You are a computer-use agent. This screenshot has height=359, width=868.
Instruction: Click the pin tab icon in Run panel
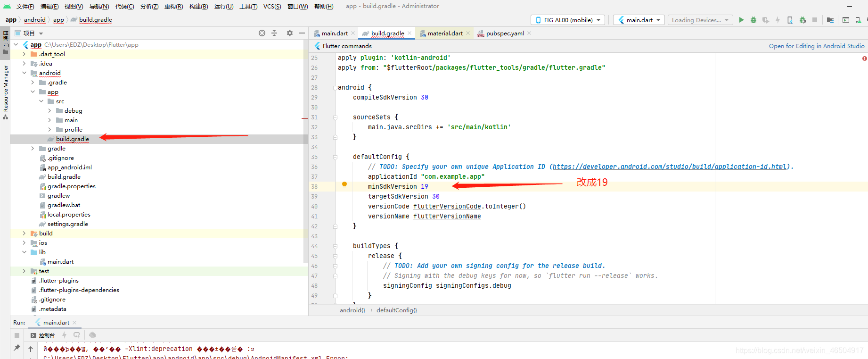click(x=17, y=348)
